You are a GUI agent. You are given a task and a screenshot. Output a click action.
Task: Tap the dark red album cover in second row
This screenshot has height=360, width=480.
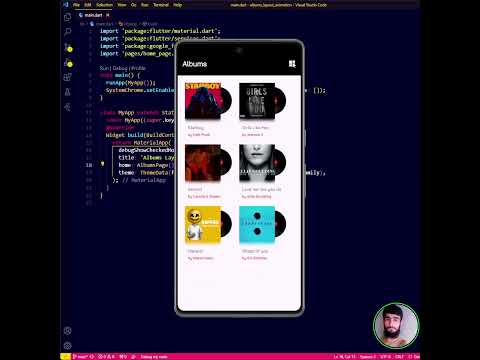click(203, 163)
